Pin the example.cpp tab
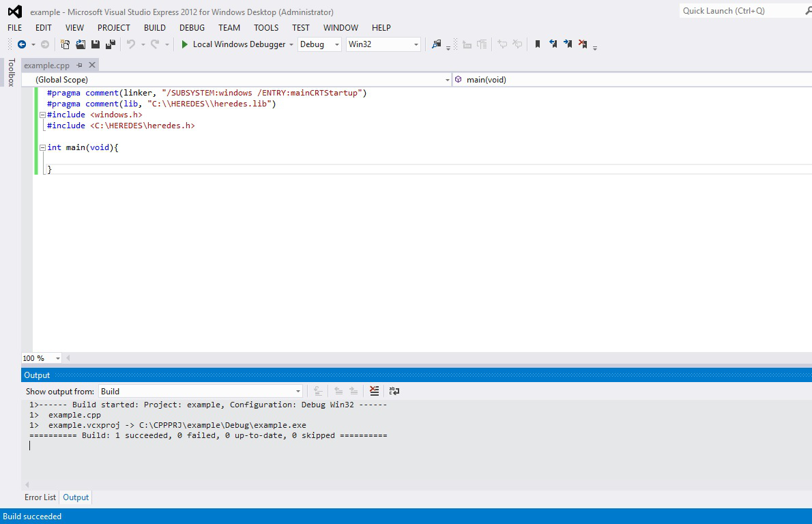The width and height of the screenshot is (812, 524). click(x=79, y=65)
